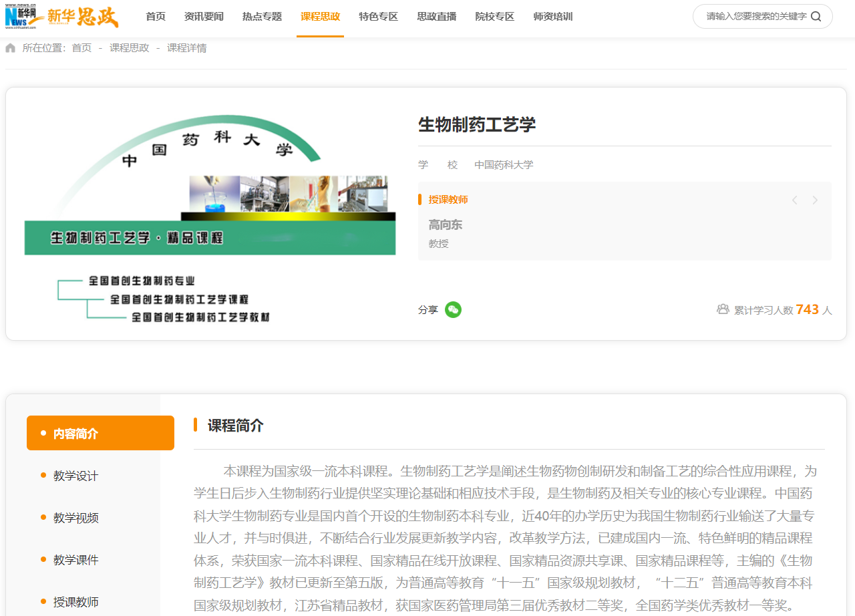Open the 师资培训 navigation item
855x616 pixels.
(x=553, y=17)
